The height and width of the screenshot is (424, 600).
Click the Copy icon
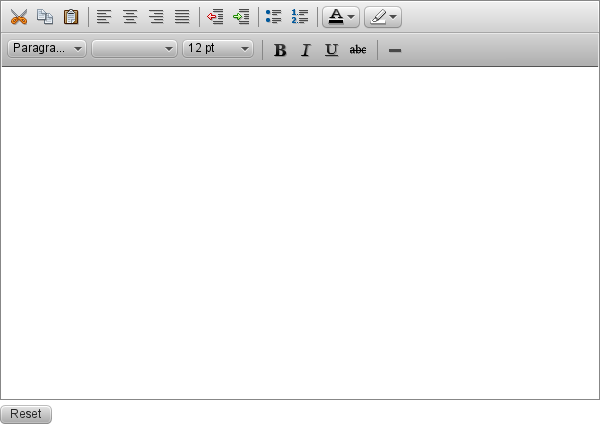[44, 17]
